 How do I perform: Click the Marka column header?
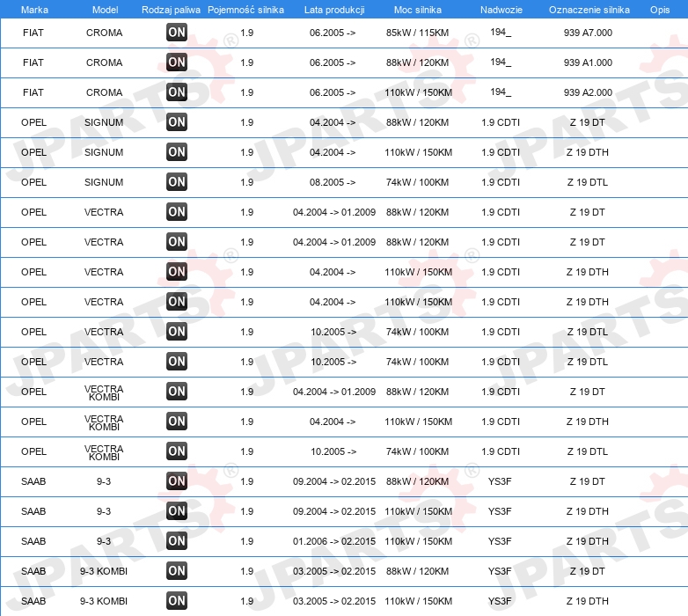pos(34,10)
